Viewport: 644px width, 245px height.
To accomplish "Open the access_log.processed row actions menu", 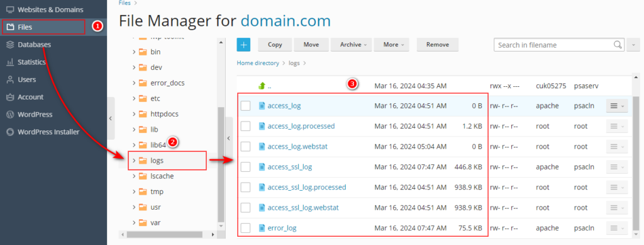I will pyautogui.click(x=617, y=126).
